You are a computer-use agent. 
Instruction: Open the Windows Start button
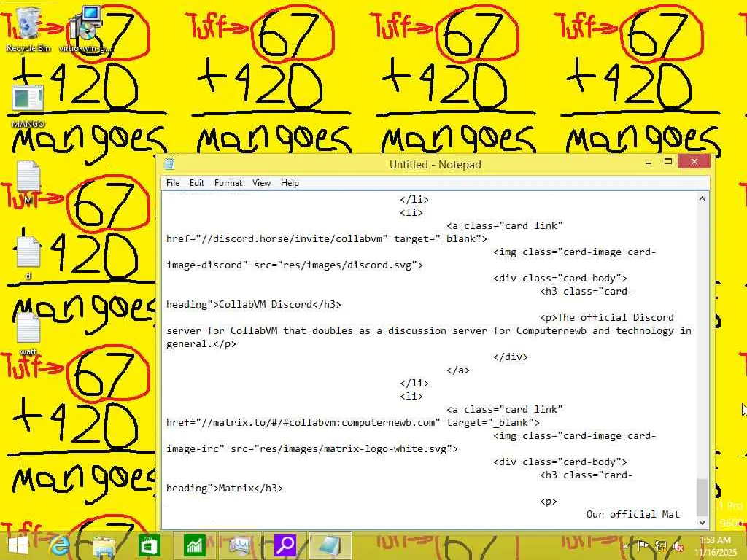coord(18,545)
